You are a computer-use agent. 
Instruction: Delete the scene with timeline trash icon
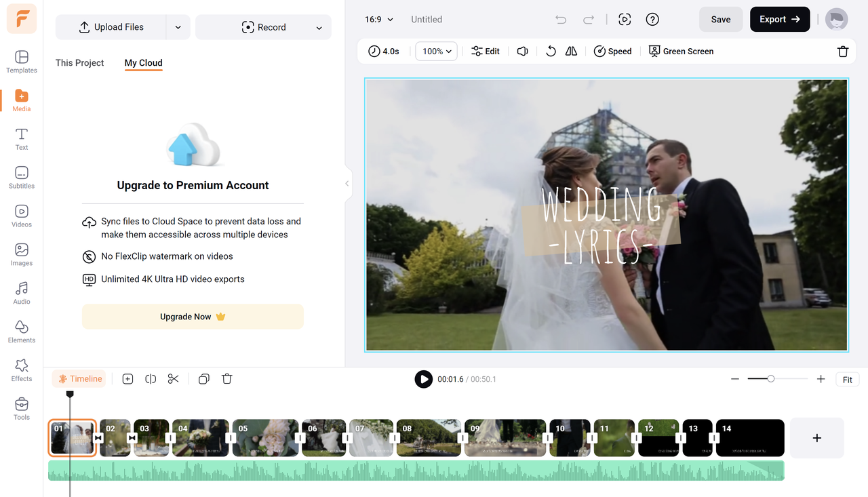tap(227, 379)
